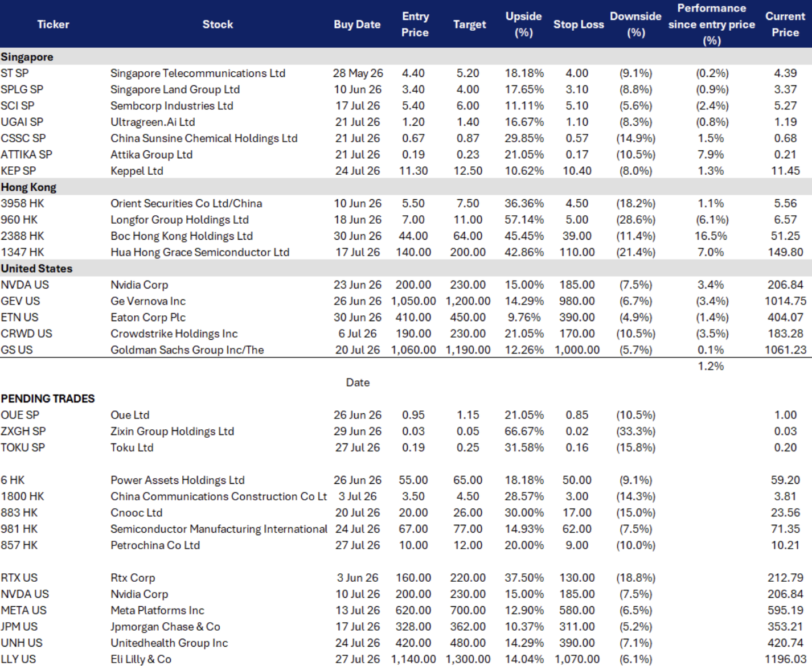
Task: Click the PENDING TRADES heading
Action: (x=48, y=398)
